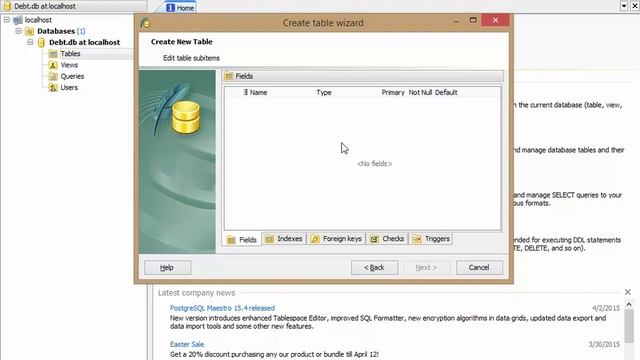Switch to the Home tab
The image size is (640, 360).
(180, 7)
